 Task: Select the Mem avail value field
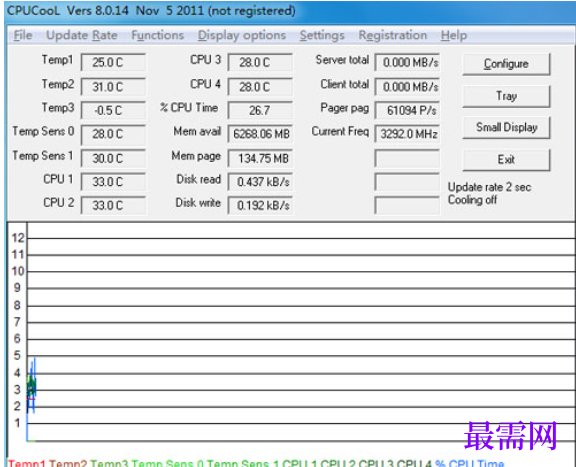click(x=260, y=134)
